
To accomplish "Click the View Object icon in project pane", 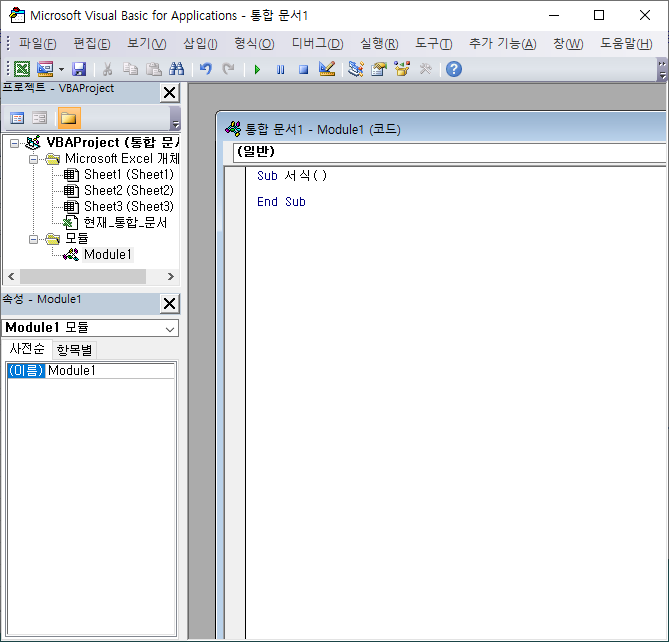I will click(x=40, y=118).
